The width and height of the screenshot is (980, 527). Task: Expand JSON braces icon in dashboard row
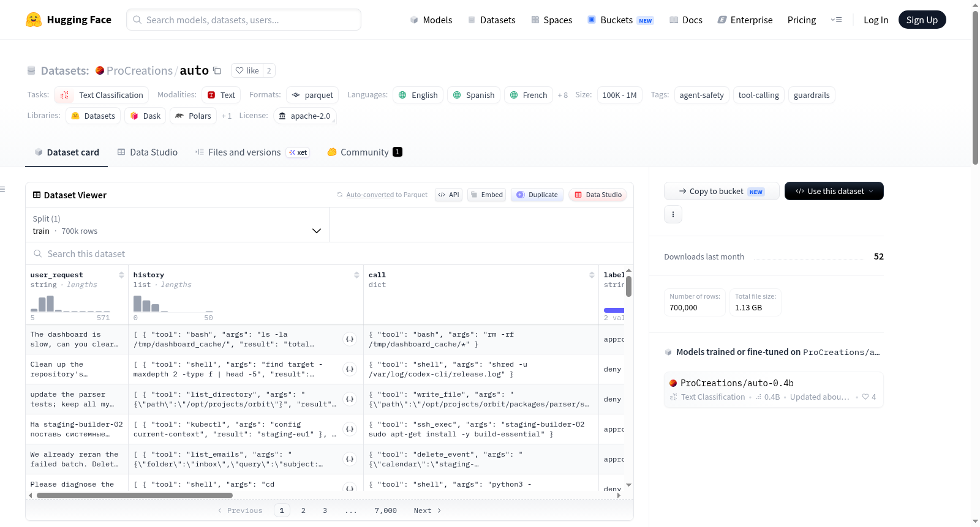[x=350, y=339]
